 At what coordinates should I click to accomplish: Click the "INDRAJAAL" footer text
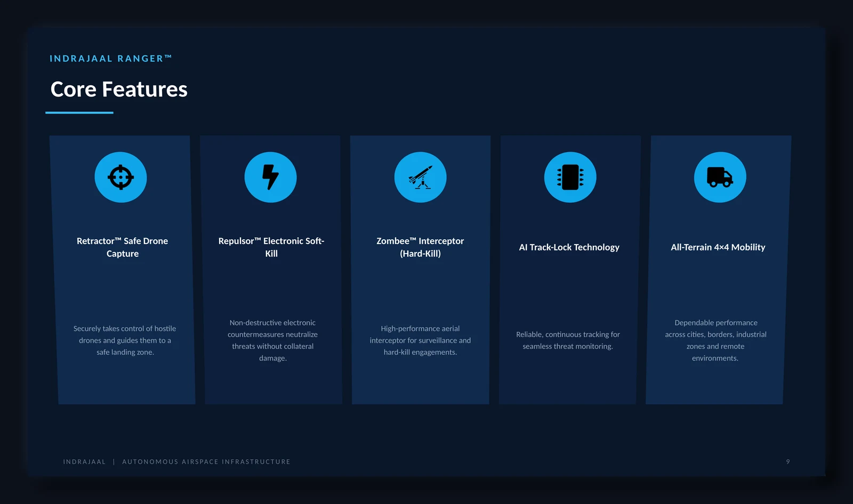pos(84,462)
